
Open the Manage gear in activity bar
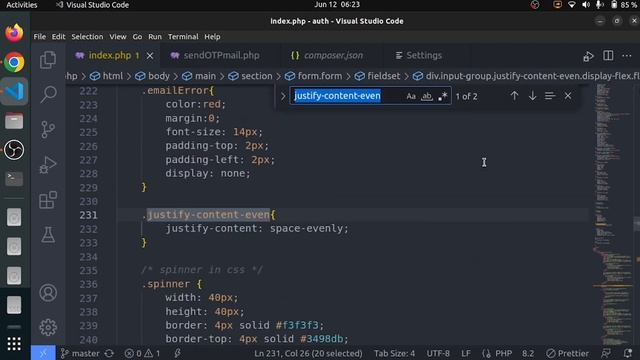click(48, 327)
